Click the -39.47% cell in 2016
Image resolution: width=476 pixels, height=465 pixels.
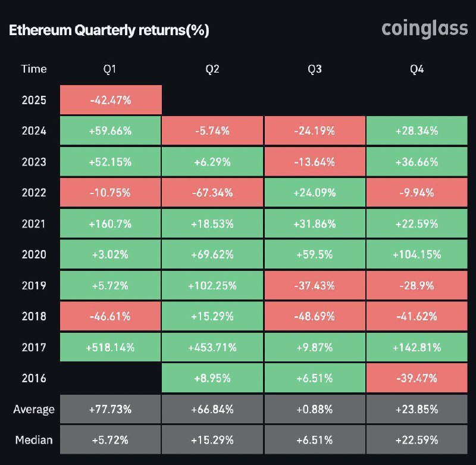click(x=416, y=379)
